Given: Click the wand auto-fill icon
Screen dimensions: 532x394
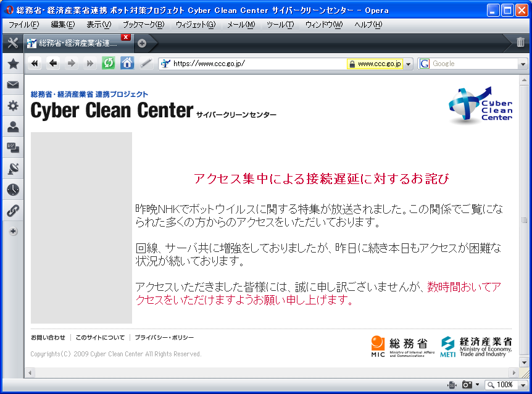Looking at the screenshot, I should tap(146, 64).
